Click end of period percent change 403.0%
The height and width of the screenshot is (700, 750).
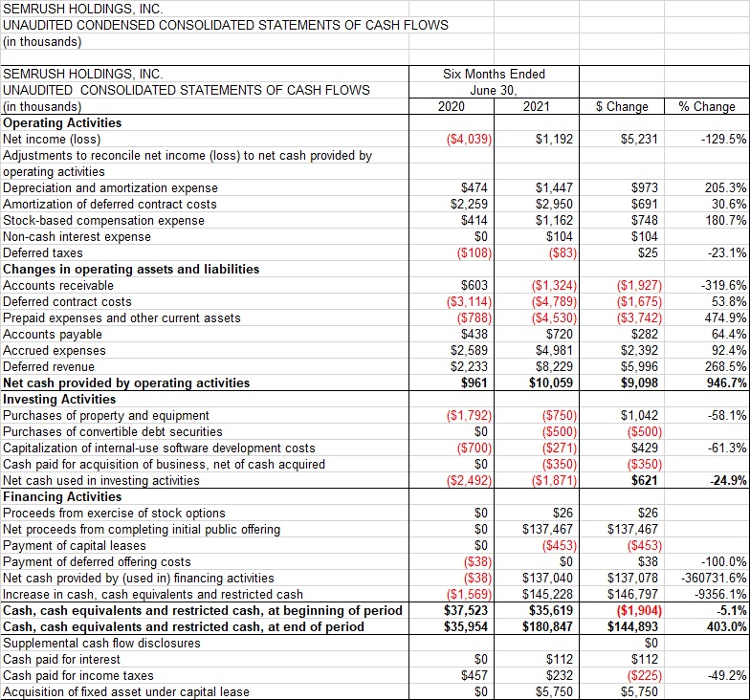point(726,627)
